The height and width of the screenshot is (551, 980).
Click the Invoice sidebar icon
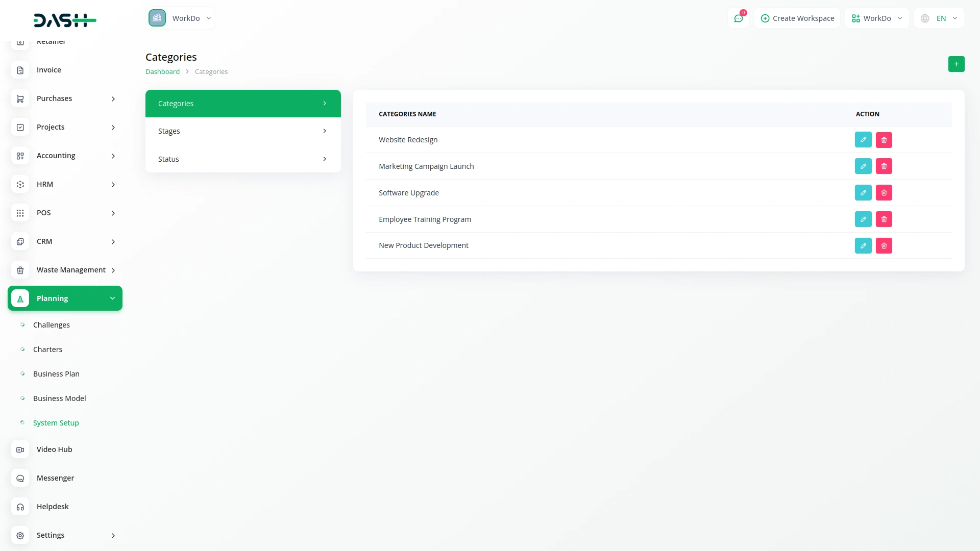pyautogui.click(x=20, y=70)
